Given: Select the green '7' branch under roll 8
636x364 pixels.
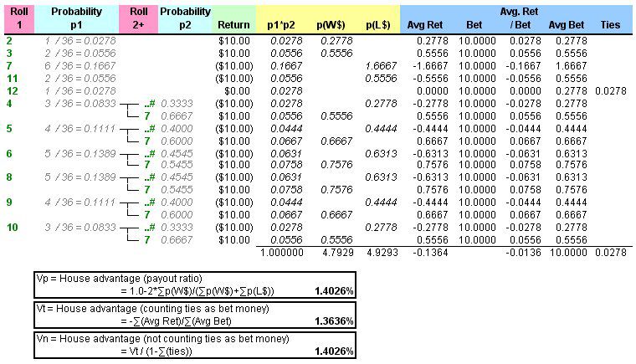Looking at the screenshot, I should [146, 189].
